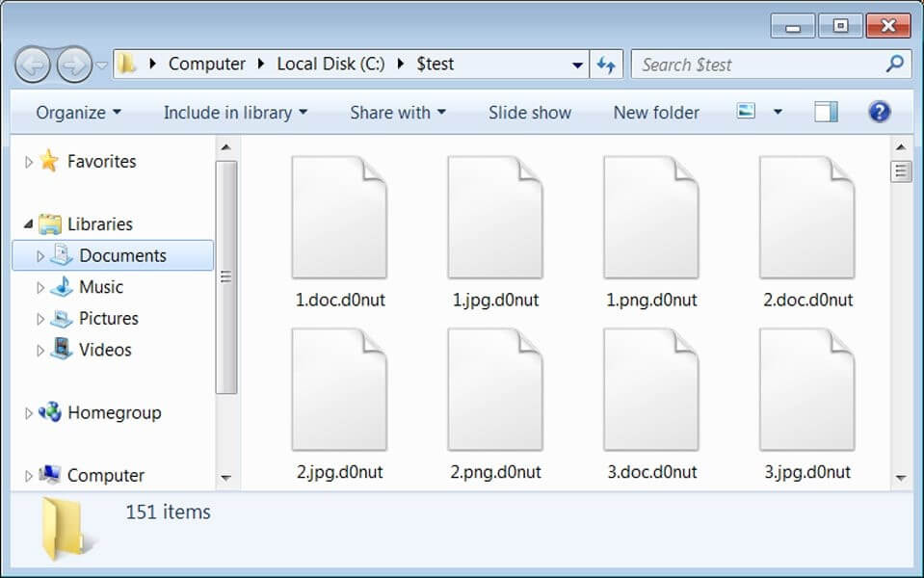Select file icon 2.jpg.d0nut

pos(339,390)
